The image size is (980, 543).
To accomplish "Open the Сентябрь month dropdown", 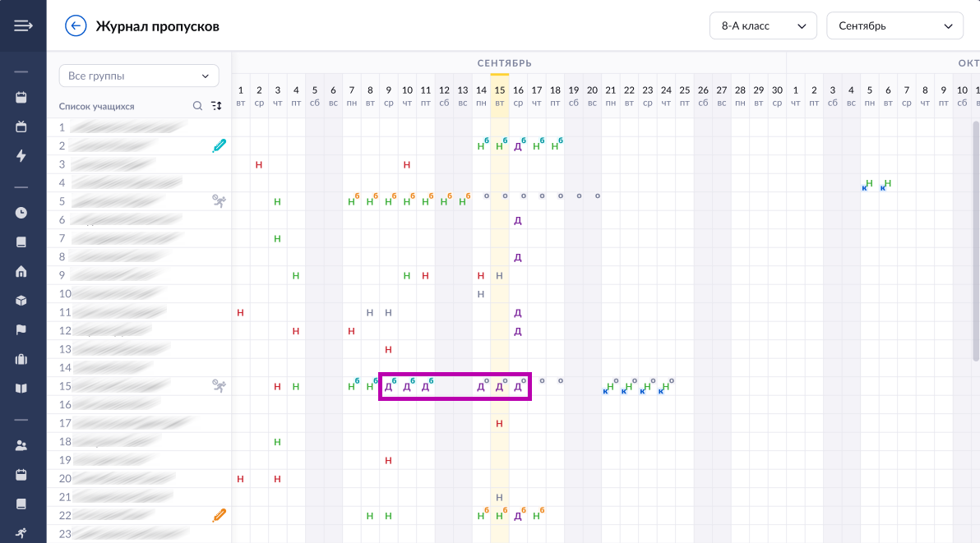I will [894, 25].
